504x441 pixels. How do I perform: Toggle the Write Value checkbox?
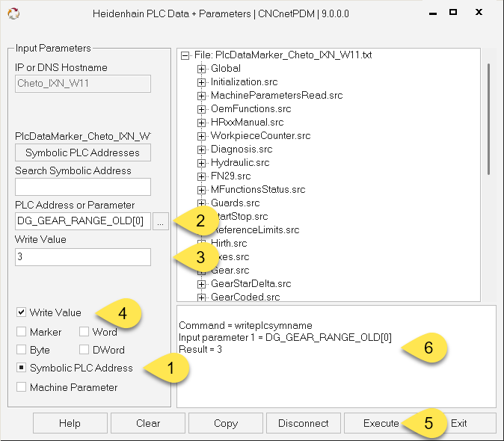pyautogui.click(x=21, y=312)
